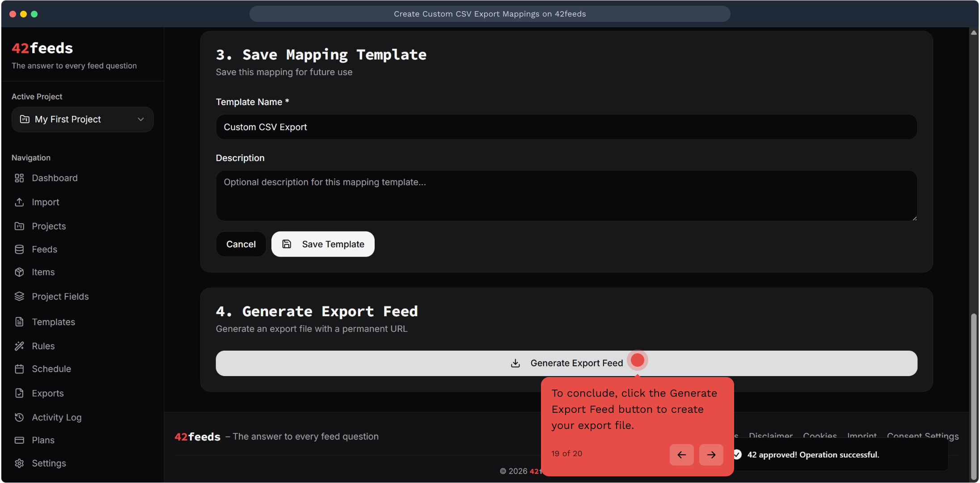Click the Project Fields layers icon

coord(19,296)
